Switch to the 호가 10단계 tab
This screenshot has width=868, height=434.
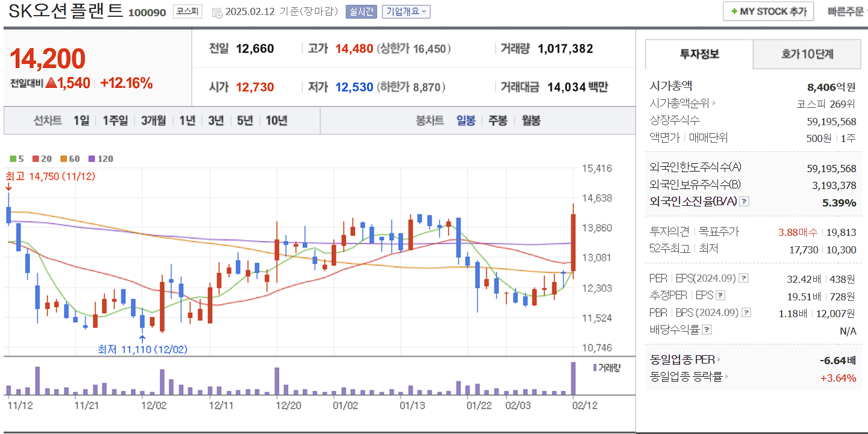click(807, 54)
